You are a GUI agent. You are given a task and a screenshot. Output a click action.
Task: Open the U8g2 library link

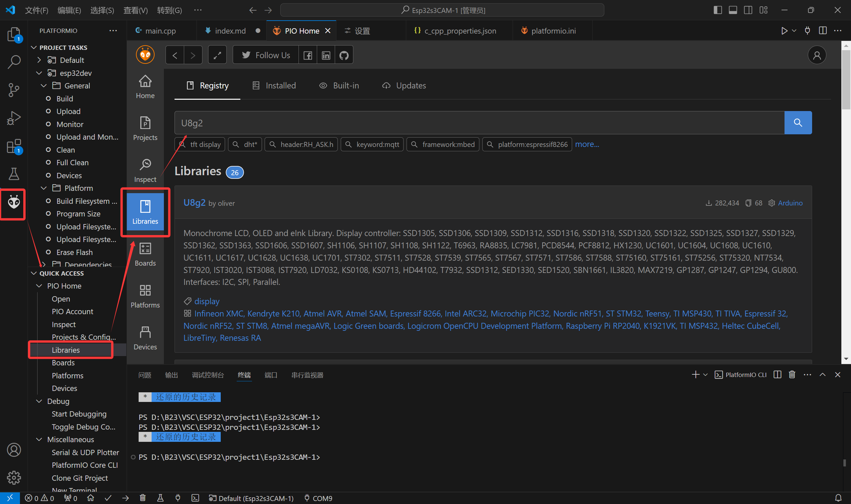[194, 203]
